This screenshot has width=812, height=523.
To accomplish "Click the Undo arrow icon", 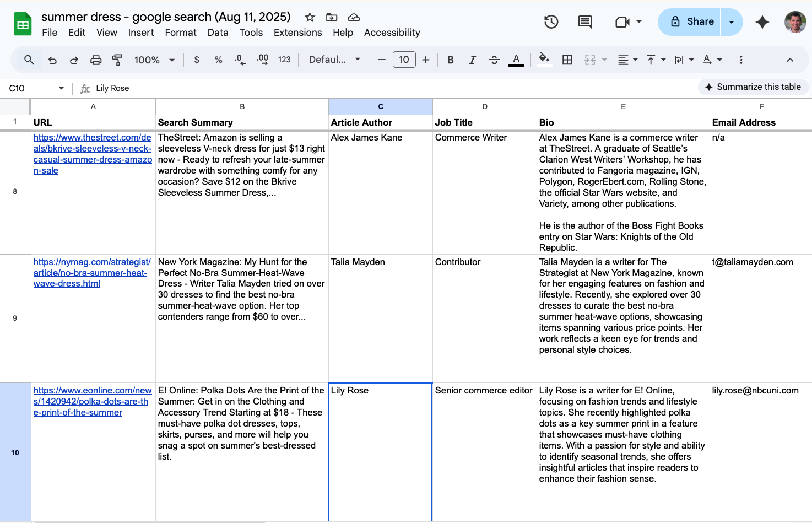I will tap(52, 60).
